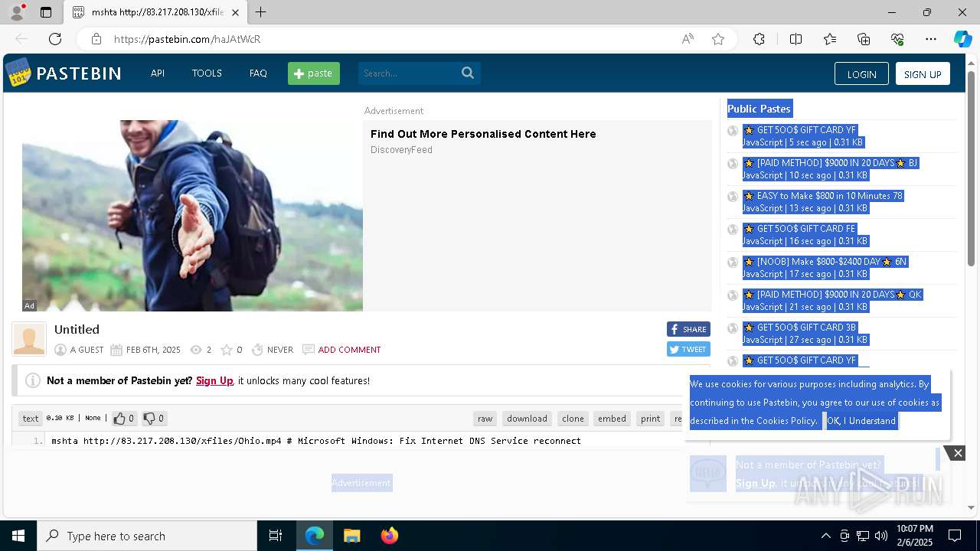Tweet this paste
Viewport: 980px width, 551px height.
(688, 349)
